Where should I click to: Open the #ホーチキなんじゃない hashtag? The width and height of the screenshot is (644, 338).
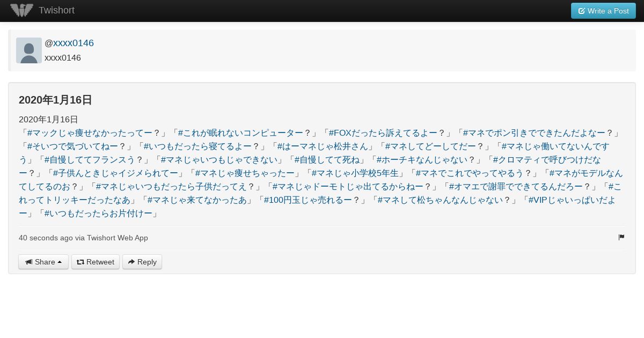422,160
